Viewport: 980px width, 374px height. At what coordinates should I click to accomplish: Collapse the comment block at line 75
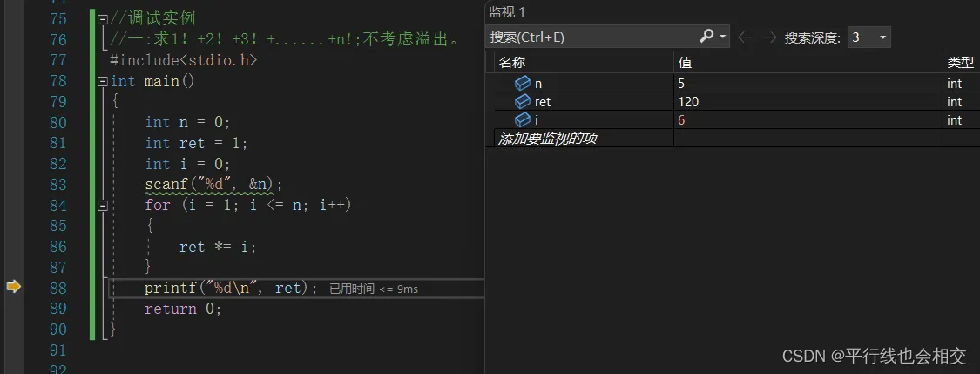pyautogui.click(x=103, y=19)
